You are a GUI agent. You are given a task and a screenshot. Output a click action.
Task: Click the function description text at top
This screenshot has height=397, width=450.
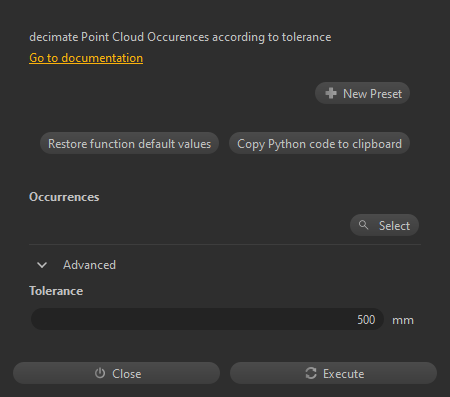(x=180, y=37)
